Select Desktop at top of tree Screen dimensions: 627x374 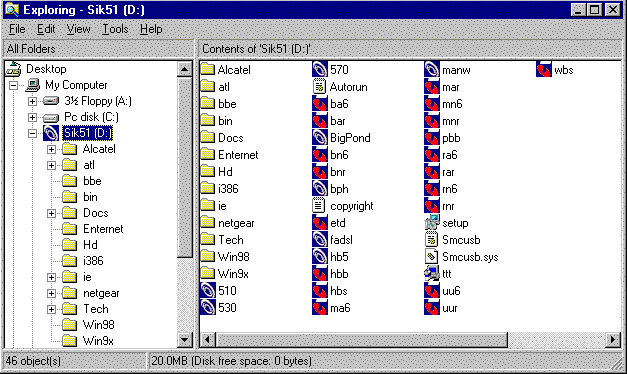46,69
